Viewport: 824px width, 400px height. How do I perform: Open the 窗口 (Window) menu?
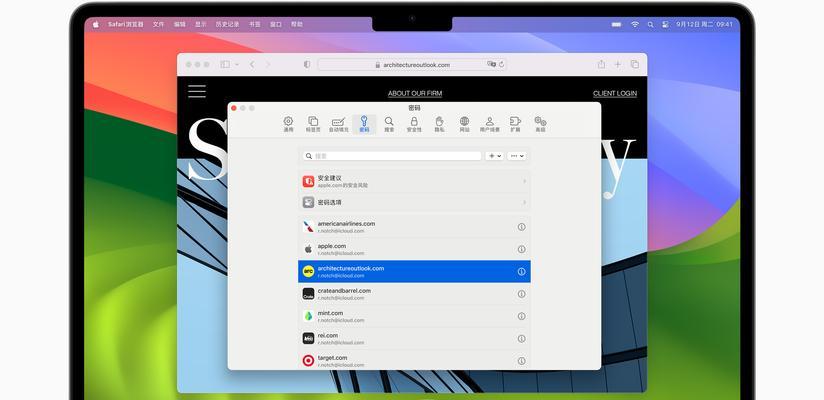point(276,24)
